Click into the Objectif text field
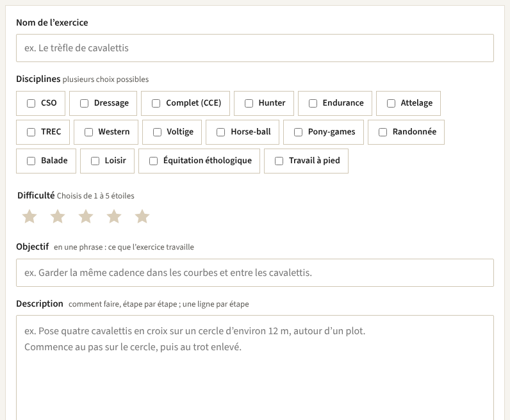Screen dimensions: 510x420 coord(255,273)
